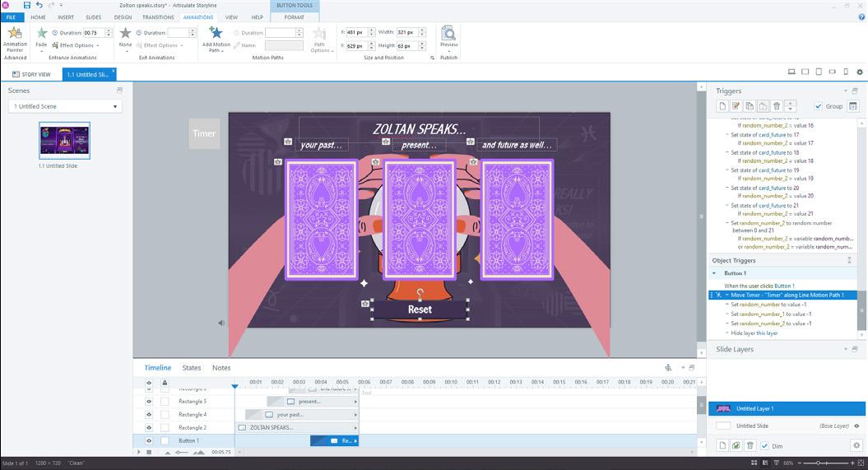
Task: Expand the ZOLTAN SPEAKS timeline item arrow
Action: pyautogui.click(x=355, y=428)
